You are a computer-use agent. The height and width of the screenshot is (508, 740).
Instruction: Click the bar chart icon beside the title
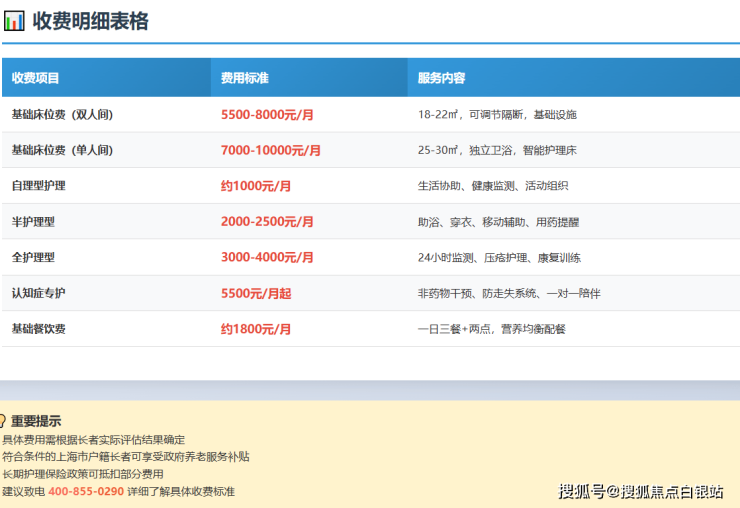tap(14, 20)
